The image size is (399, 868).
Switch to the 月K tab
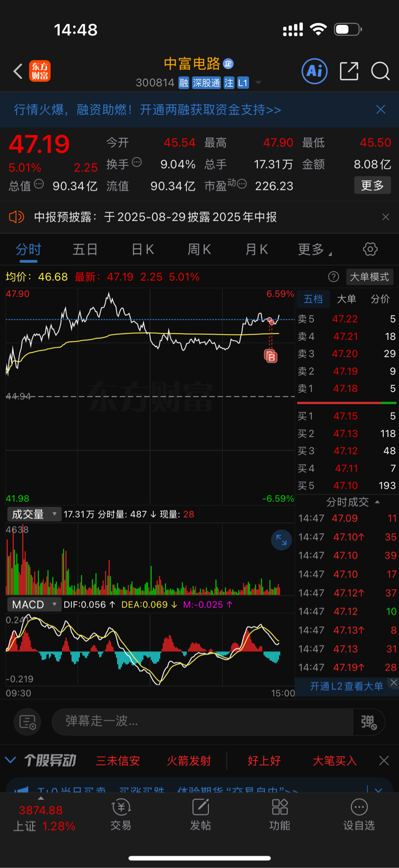click(x=257, y=250)
